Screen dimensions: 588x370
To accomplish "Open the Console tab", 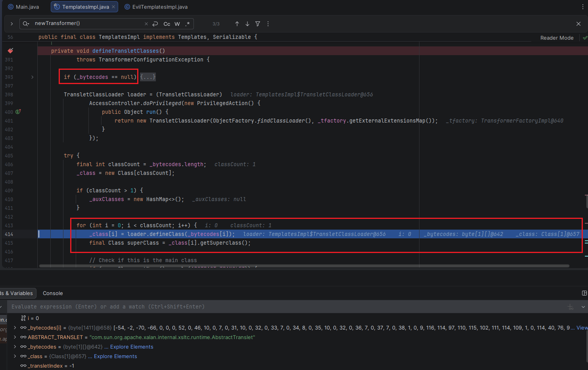I will (53, 293).
